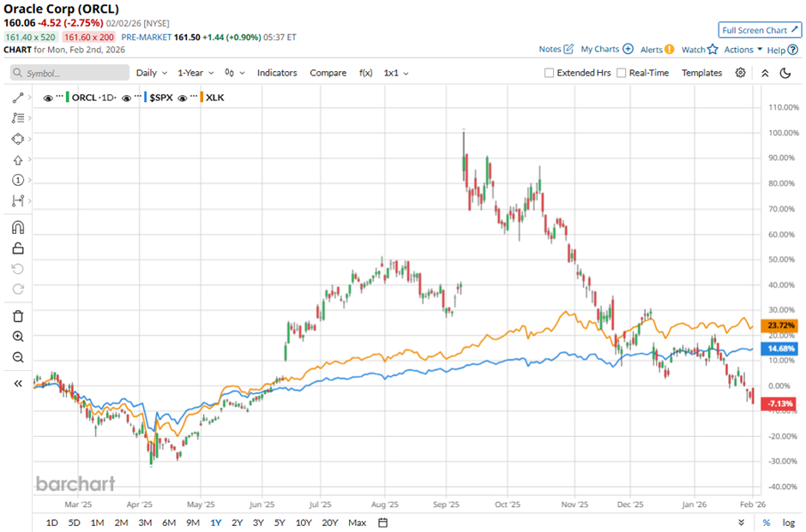806x532 pixels.
Task: Undo the last chart action
Action: pos(18,269)
